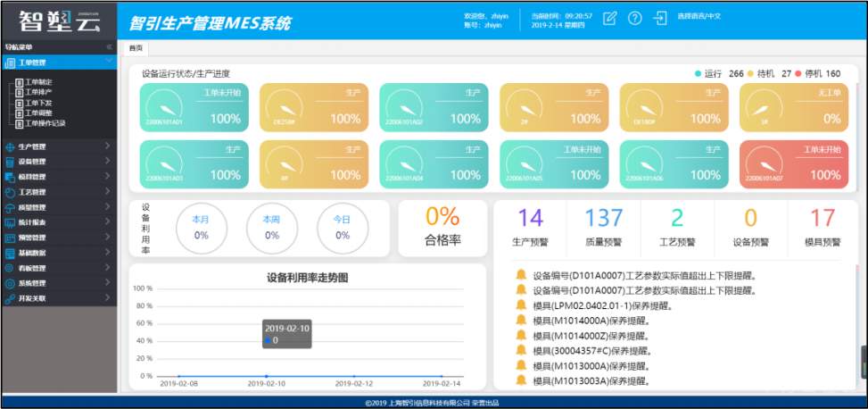Click alert text 模具(M1013000A)保养提醒
Image resolution: width=868 pixels, height=409 pixels.
pos(591,366)
